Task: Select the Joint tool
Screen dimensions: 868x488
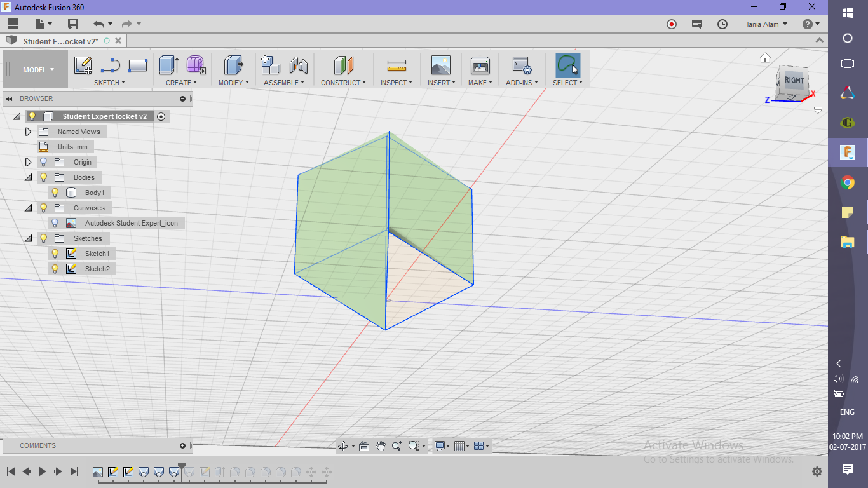Action: 298,65
